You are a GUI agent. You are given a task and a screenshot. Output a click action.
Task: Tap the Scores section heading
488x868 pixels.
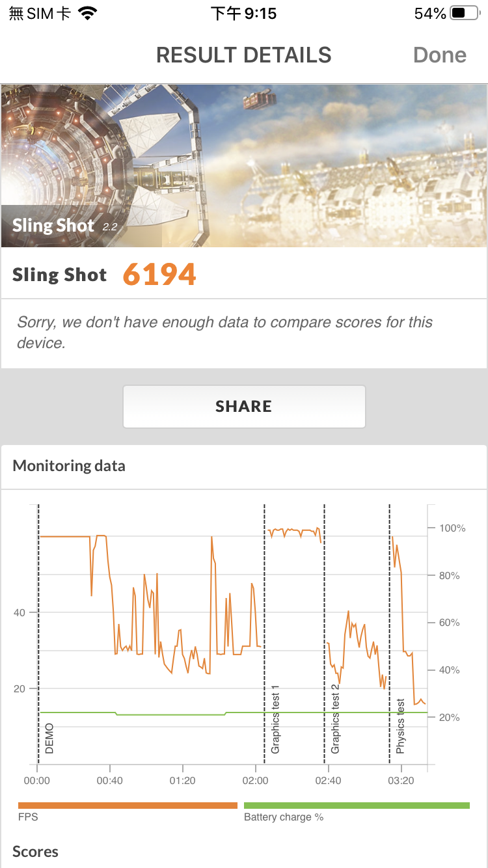click(x=36, y=852)
